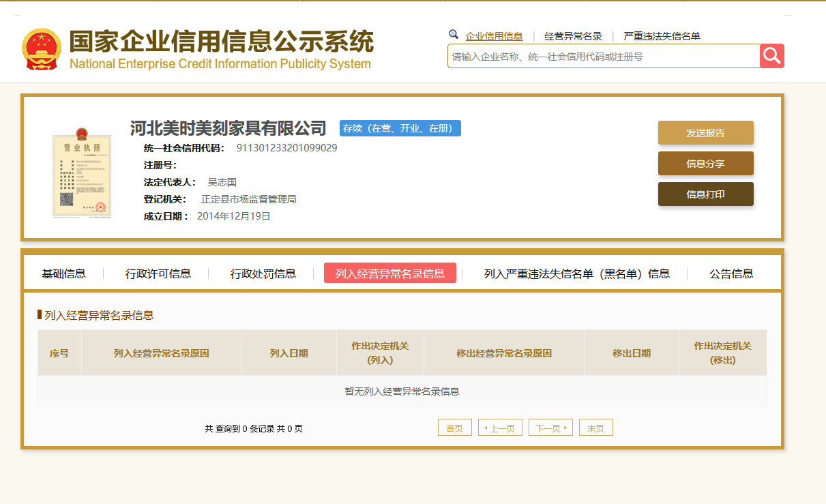Focus the enterprise name search field

(x=604, y=56)
